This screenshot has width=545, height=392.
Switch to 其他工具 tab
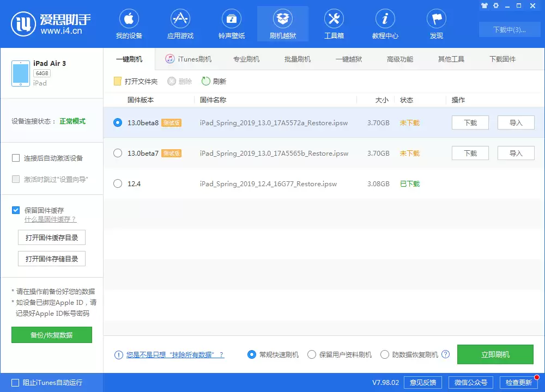451,59
